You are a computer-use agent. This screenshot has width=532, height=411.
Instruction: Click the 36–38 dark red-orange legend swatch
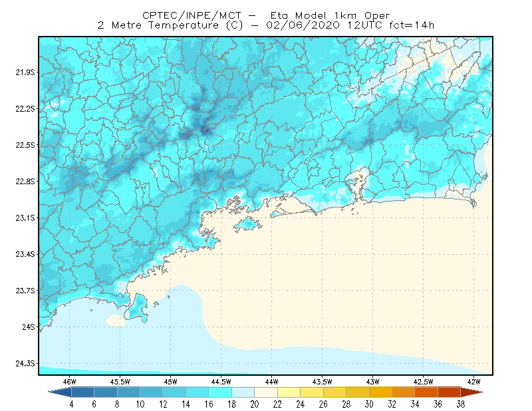[450, 392]
